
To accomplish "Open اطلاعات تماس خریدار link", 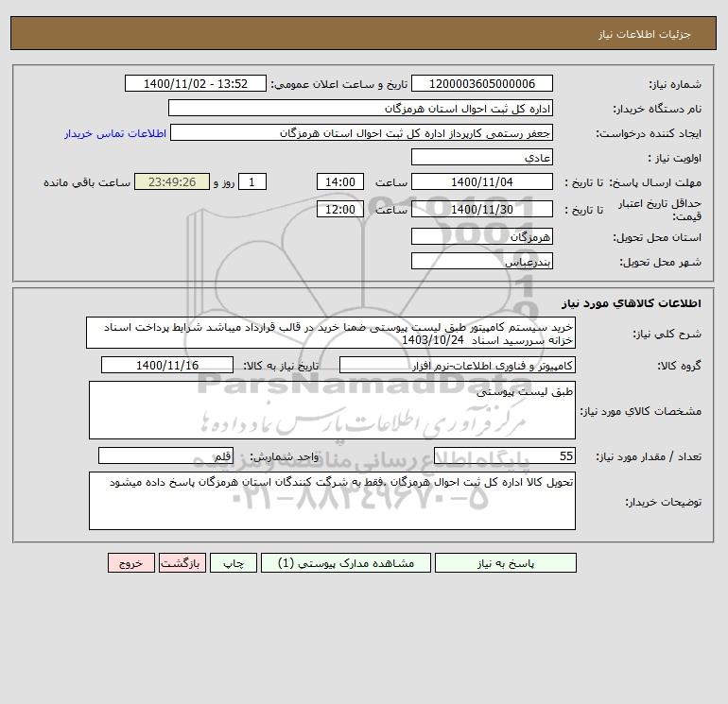I will tap(115, 133).
